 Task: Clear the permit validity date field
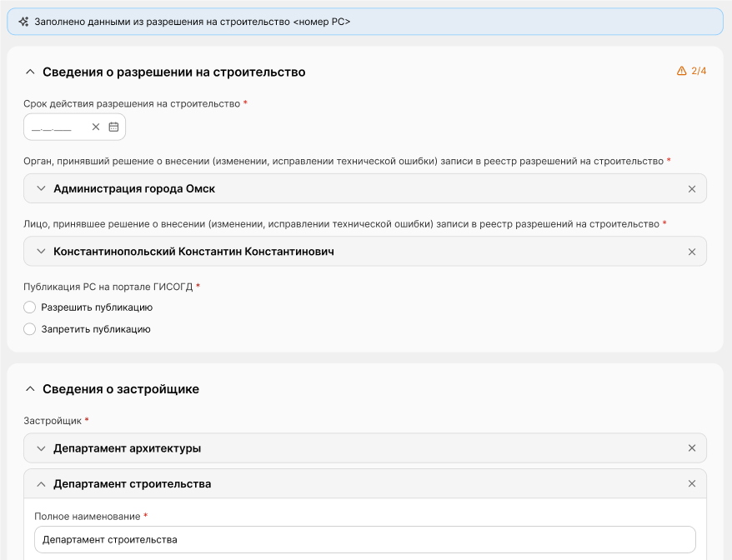tap(96, 127)
